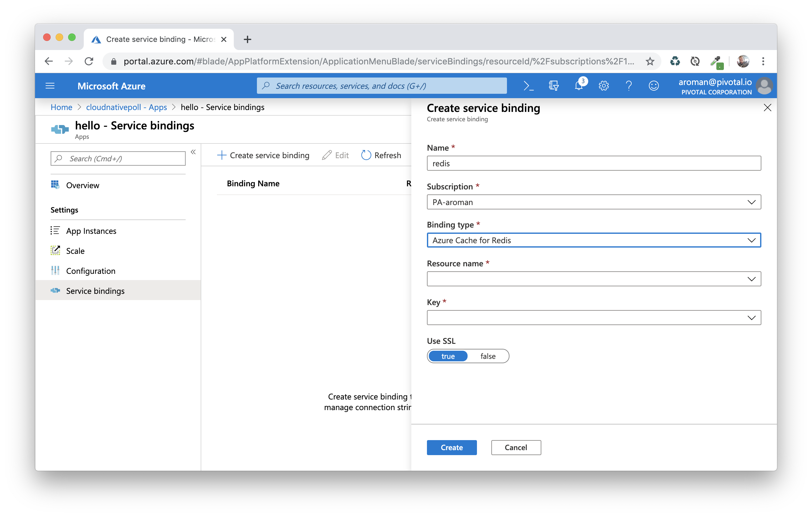Expand the Resource name dropdown
Viewport: 812px width, 517px height.
coord(594,279)
